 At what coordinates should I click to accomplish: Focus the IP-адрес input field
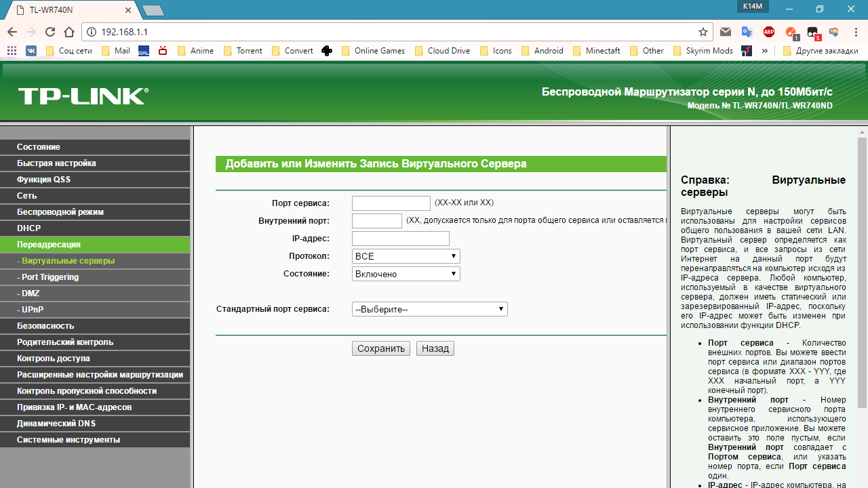pyautogui.click(x=401, y=239)
